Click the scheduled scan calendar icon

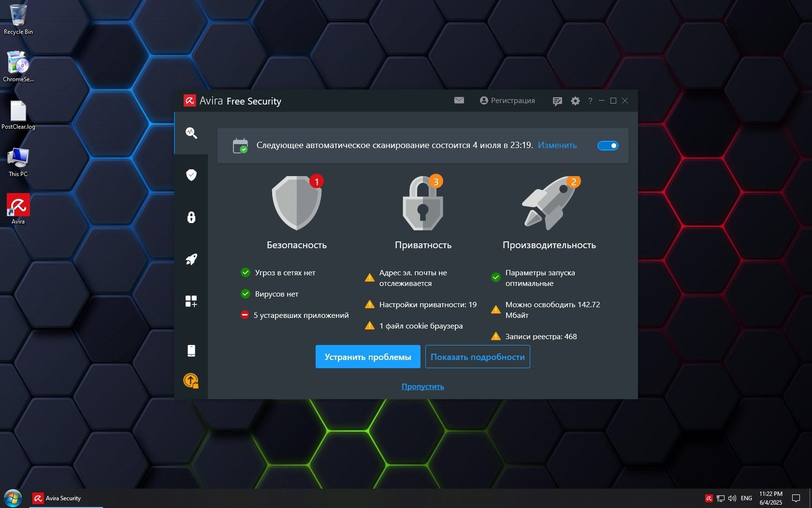tap(240, 146)
